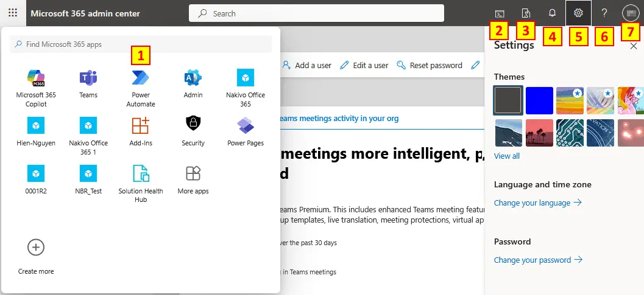Open Power Automate app
The height and width of the screenshot is (295, 644).
click(x=141, y=88)
